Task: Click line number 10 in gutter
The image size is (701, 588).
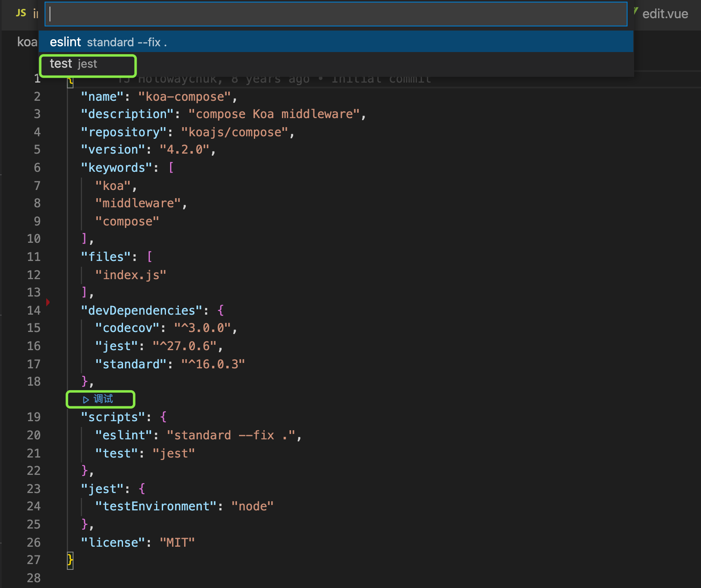Action: click(34, 239)
